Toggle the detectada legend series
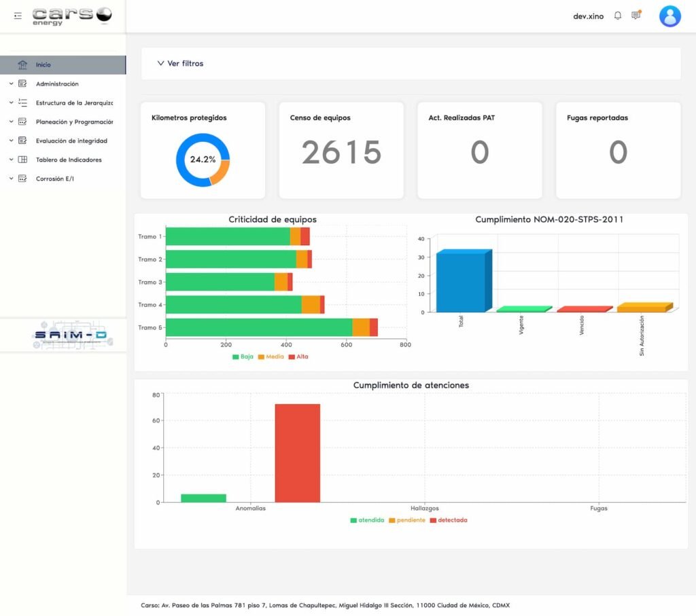 coord(448,520)
